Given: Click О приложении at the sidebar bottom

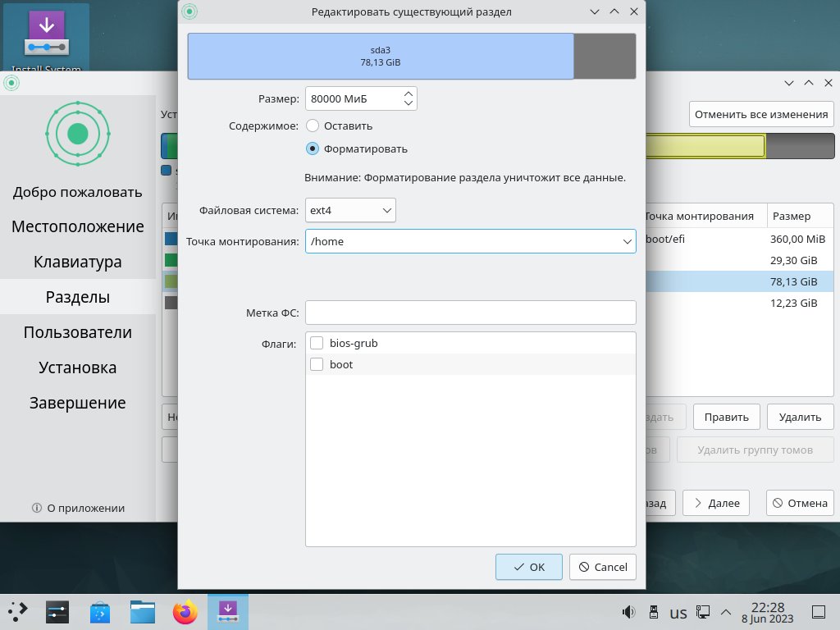Looking at the screenshot, I should [x=78, y=508].
